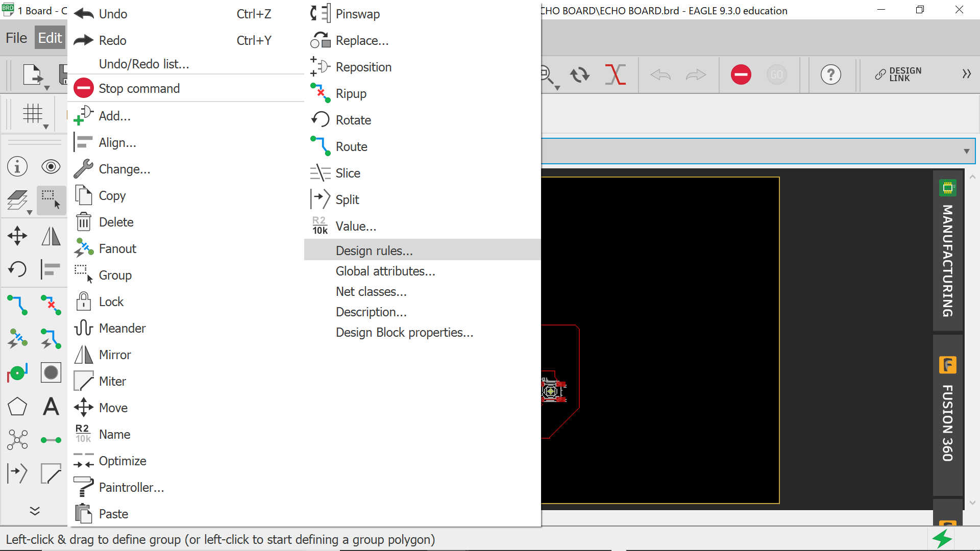The width and height of the screenshot is (980, 551).
Task: Click the lightning bolt status icon
Action: click(x=942, y=539)
